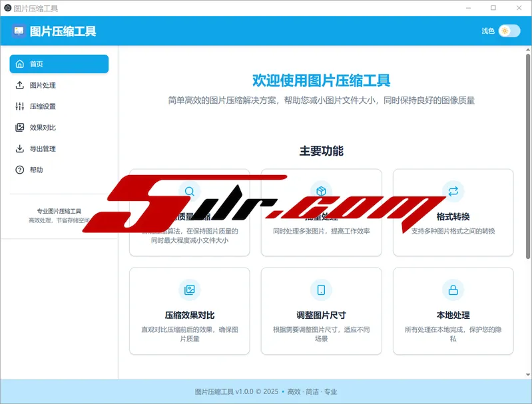The height and width of the screenshot is (404, 532).
Task: Click the 帮助 question mark icon
Action: (x=19, y=170)
